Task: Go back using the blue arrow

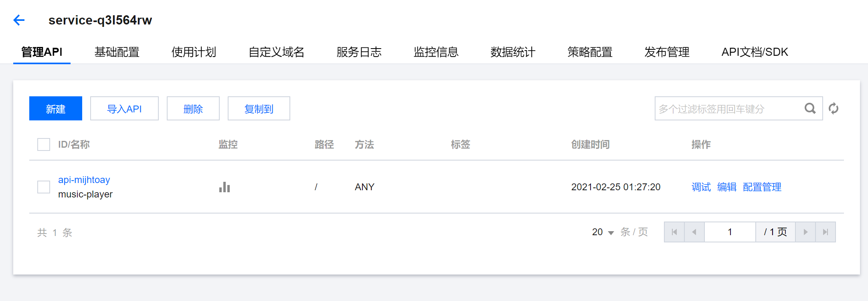Action: [x=19, y=20]
